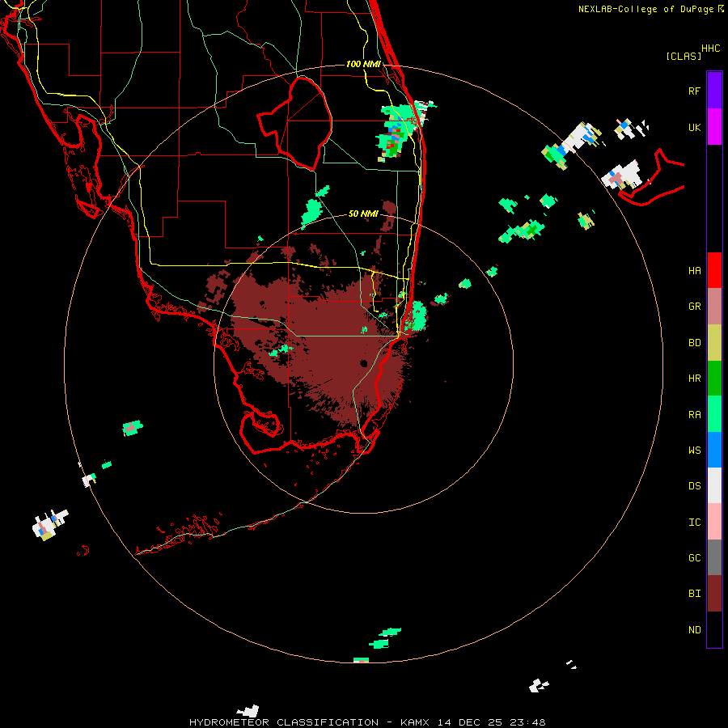Image resolution: width=728 pixels, height=728 pixels.
Task: Click the HHC product label
Action: 710,49
